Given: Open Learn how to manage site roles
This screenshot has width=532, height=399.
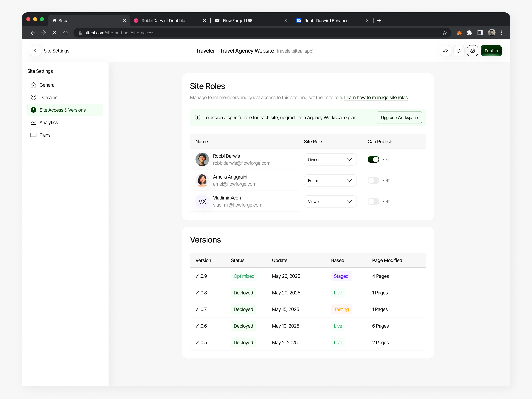Looking at the screenshot, I should (376, 97).
